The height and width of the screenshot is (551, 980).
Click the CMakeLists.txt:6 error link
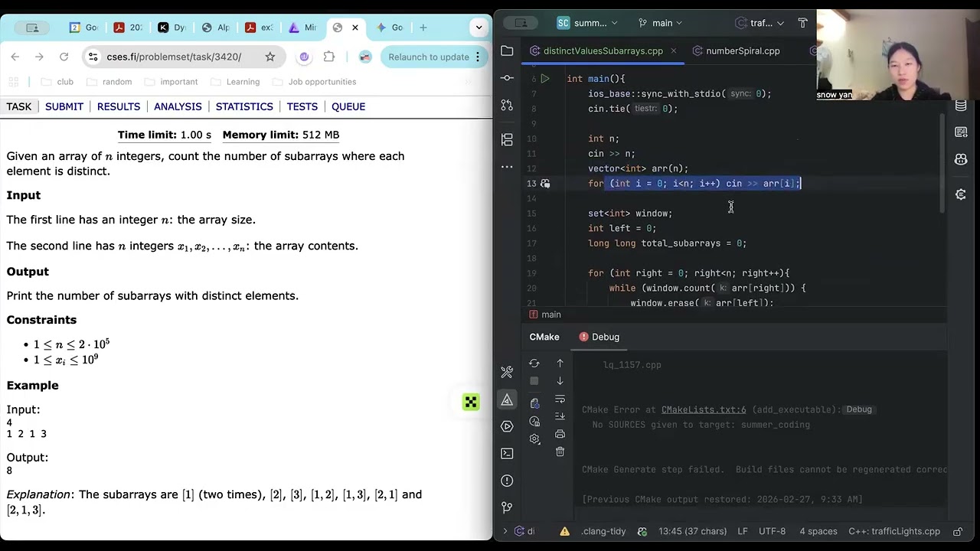[x=703, y=409]
